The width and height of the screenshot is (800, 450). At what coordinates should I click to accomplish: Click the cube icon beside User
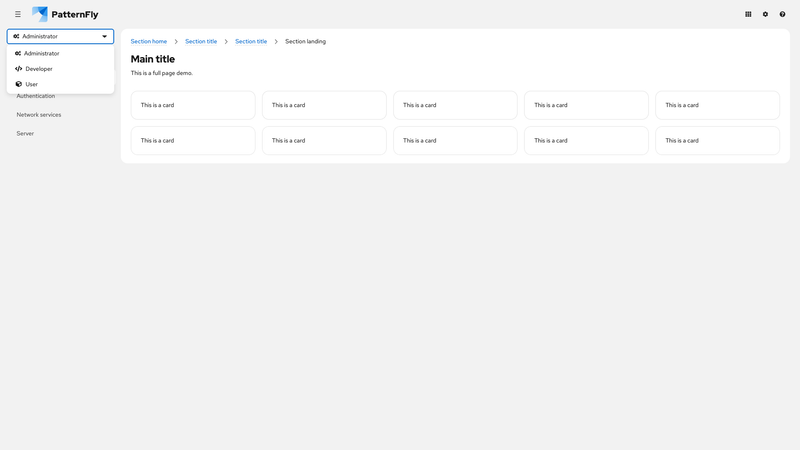[x=18, y=84]
